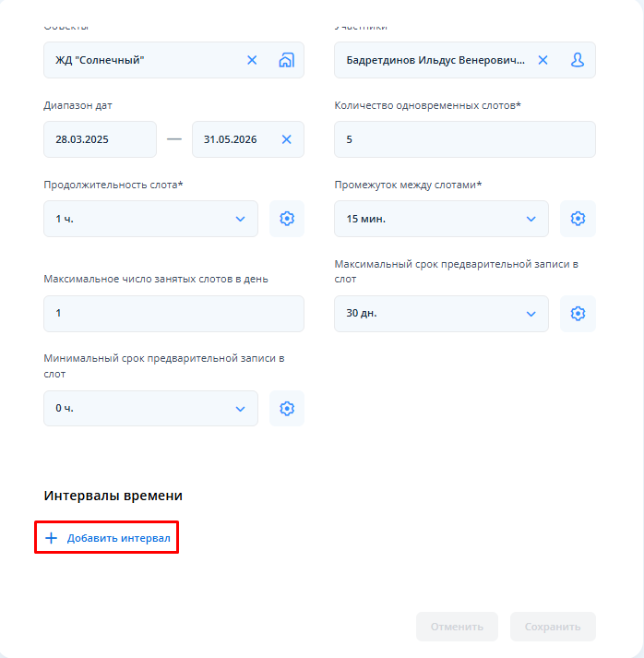This screenshot has width=644, height=658.
Task: Focus simultaneous slots count field
Action: pos(465,139)
